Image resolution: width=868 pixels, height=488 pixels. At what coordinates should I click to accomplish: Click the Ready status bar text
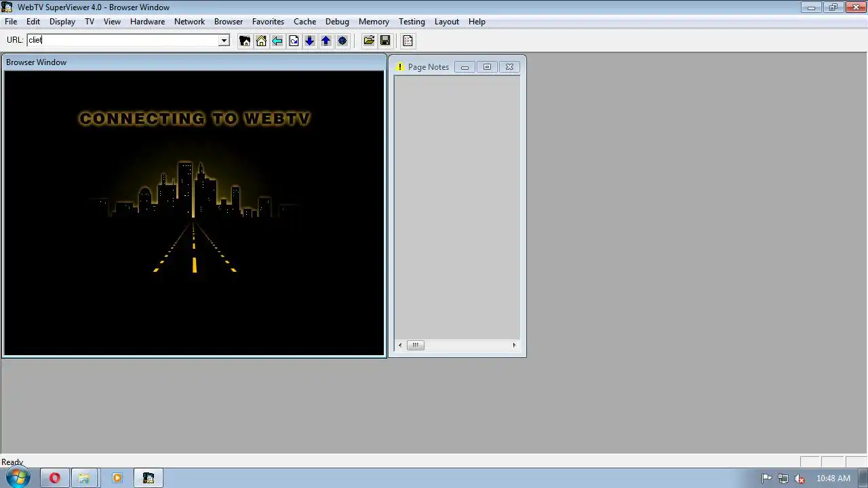[x=12, y=462]
